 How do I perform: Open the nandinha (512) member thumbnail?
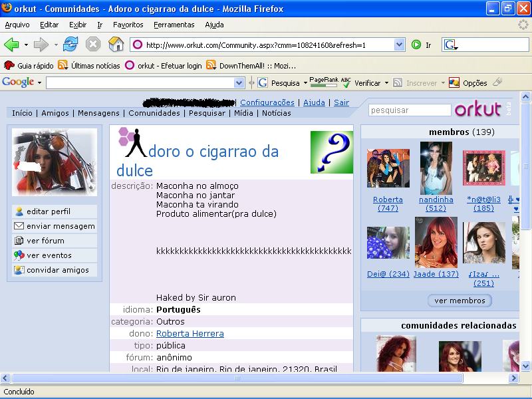(x=436, y=168)
